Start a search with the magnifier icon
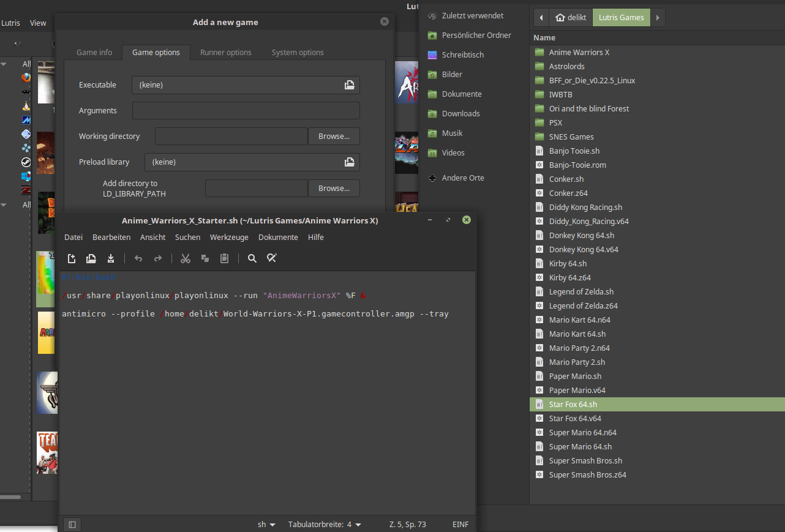785x532 pixels. [252, 258]
